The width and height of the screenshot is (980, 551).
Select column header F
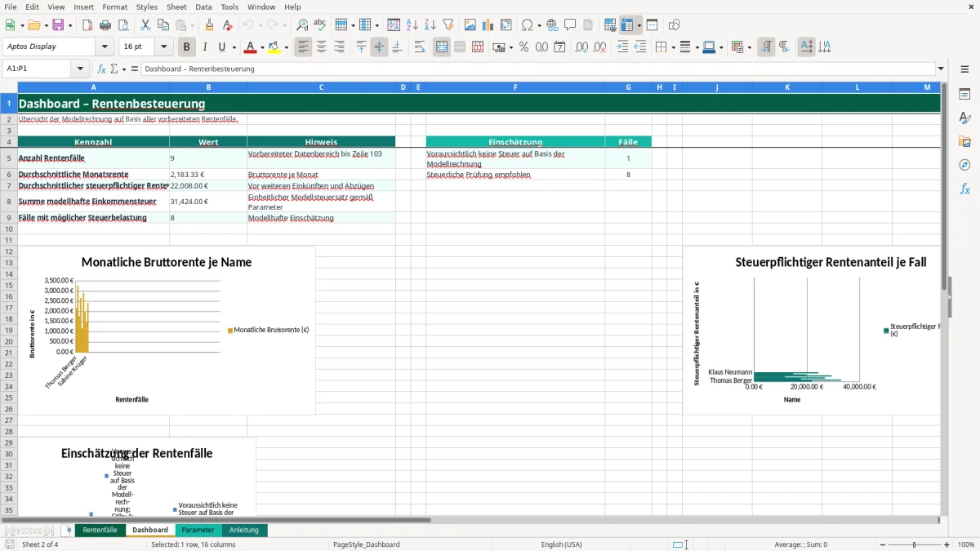(x=515, y=87)
